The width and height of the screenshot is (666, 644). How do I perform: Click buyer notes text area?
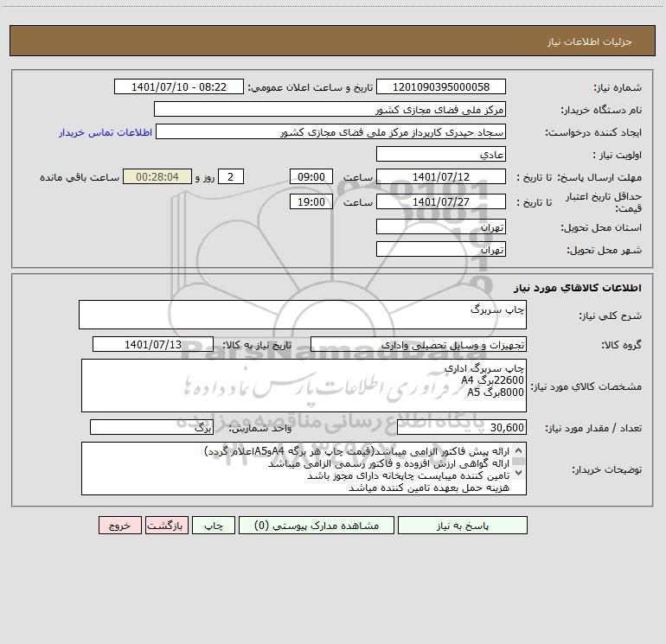click(x=304, y=469)
